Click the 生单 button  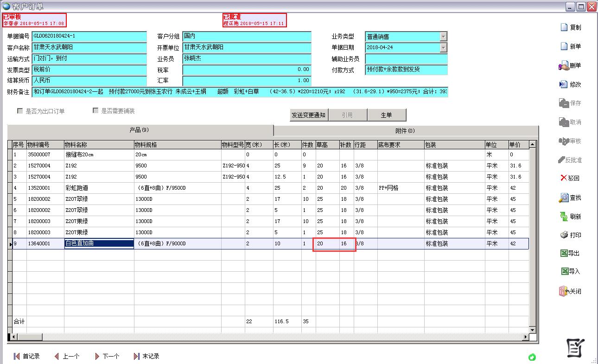(387, 115)
